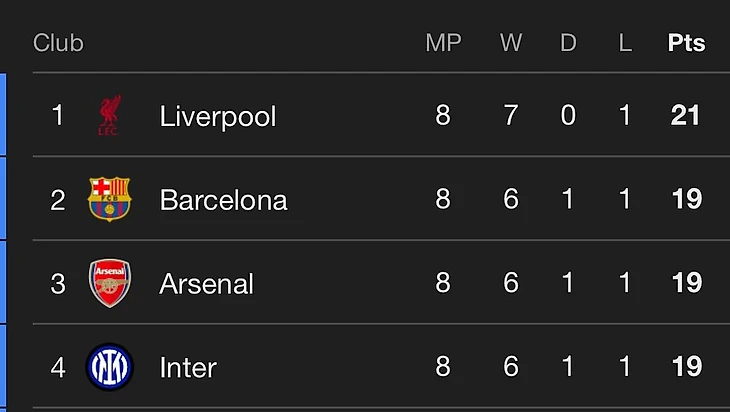Open the Barcelona team name link
Image resolution: width=730 pixels, height=412 pixels.
coord(223,200)
